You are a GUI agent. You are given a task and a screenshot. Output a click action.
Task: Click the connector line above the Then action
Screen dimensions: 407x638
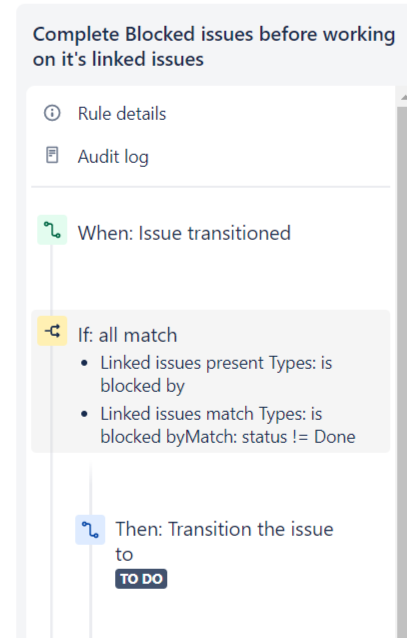[x=90, y=488]
